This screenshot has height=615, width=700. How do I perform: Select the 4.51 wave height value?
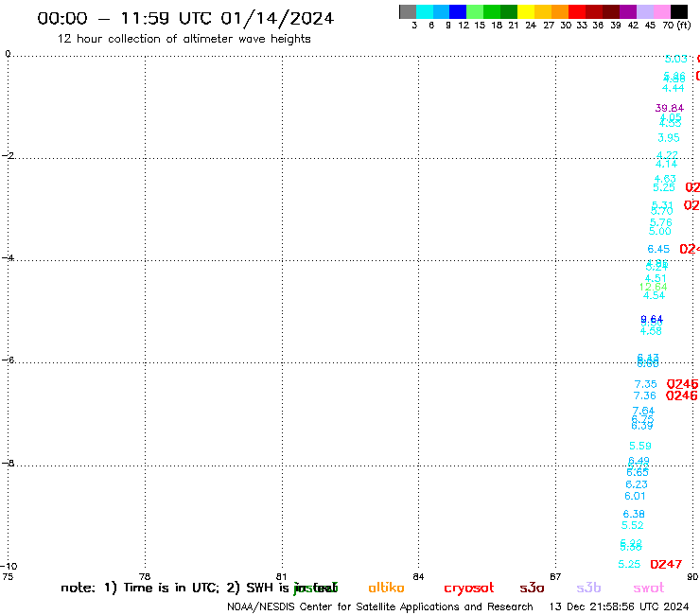(656, 278)
